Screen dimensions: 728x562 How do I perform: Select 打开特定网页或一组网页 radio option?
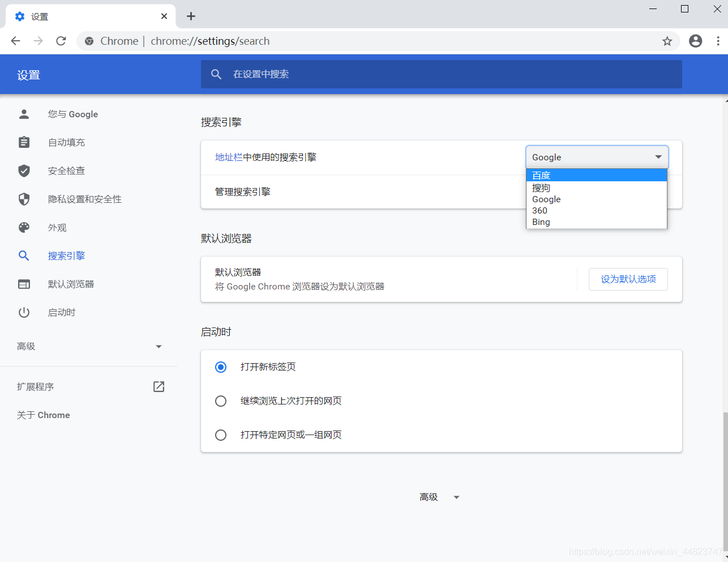point(221,435)
